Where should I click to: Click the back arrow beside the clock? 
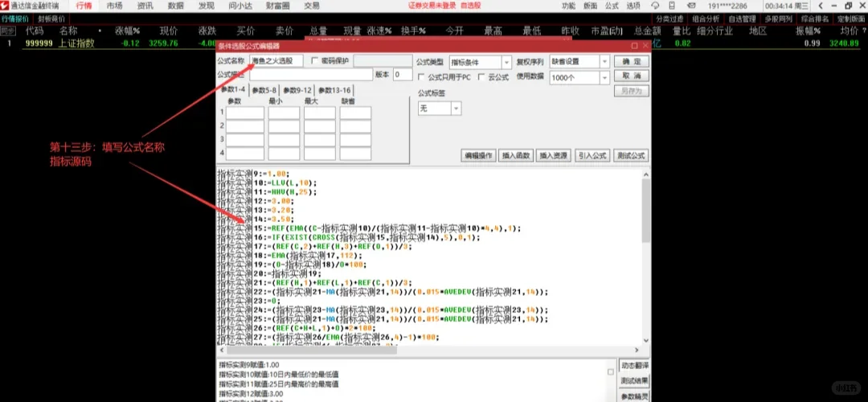coord(821,6)
